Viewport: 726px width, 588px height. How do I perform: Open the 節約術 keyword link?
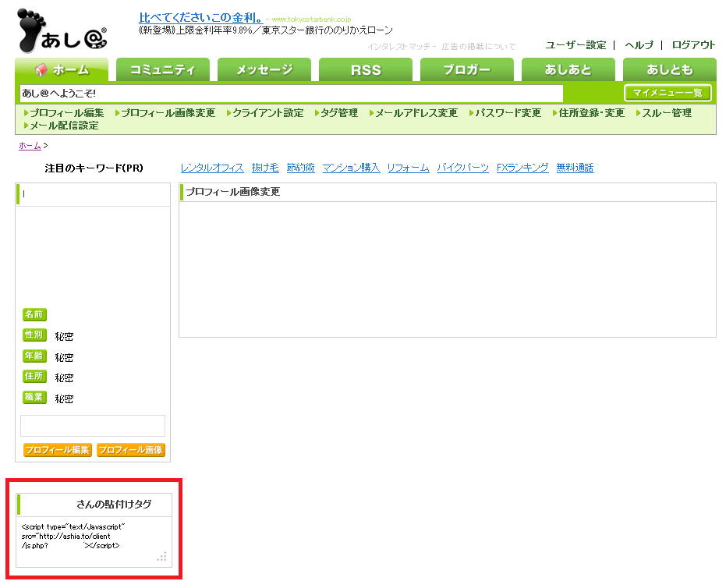(300, 168)
